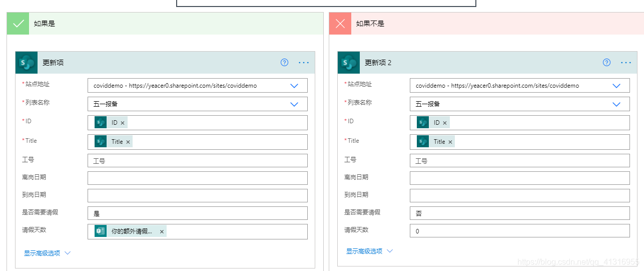The image size is (644, 271).
Task: Click the red X icon on 如果不是 branch
Action: 340,24
